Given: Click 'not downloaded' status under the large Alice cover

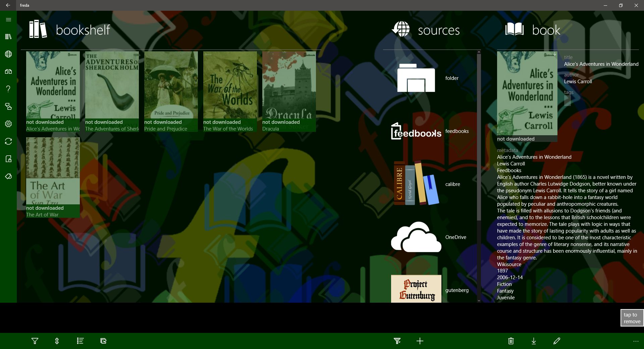Looking at the screenshot, I should [x=516, y=139].
